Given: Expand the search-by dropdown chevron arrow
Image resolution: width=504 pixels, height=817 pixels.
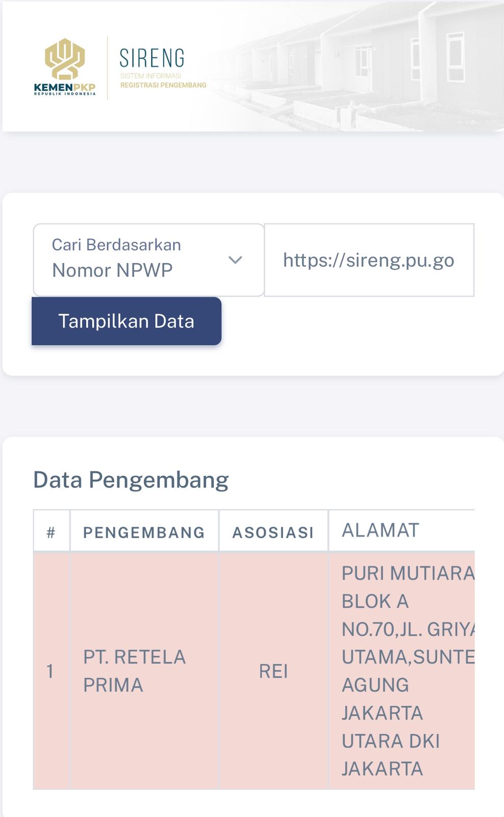Looking at the screenshot, I should 235,260.
